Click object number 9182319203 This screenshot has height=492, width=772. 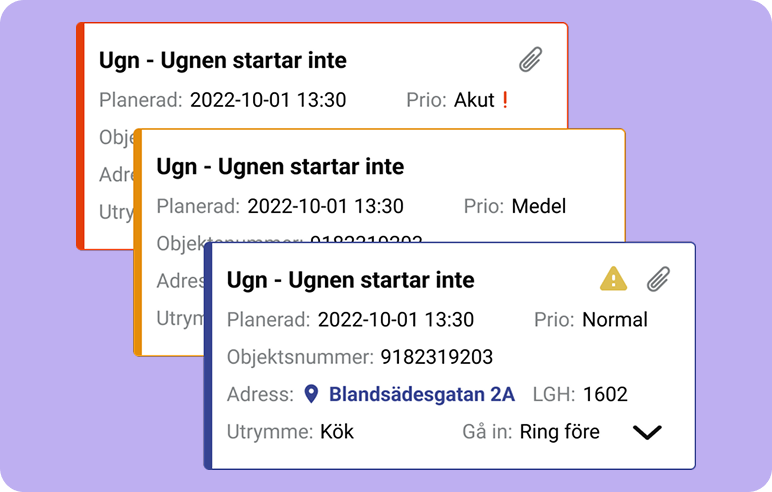pos(436,357)
